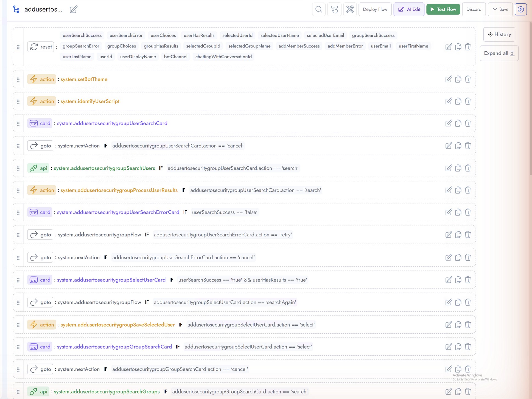Delete the SaveSelectedUser action step

[468, 325]
